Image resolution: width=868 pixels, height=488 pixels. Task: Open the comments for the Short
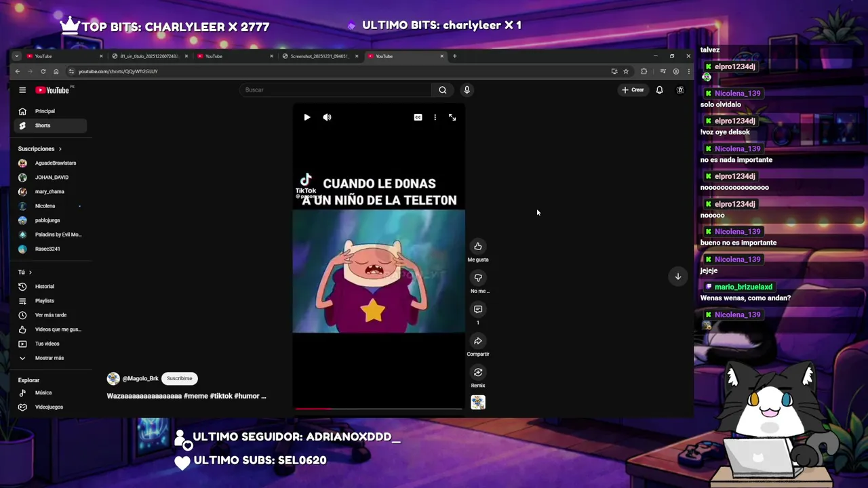pos(478,310)
